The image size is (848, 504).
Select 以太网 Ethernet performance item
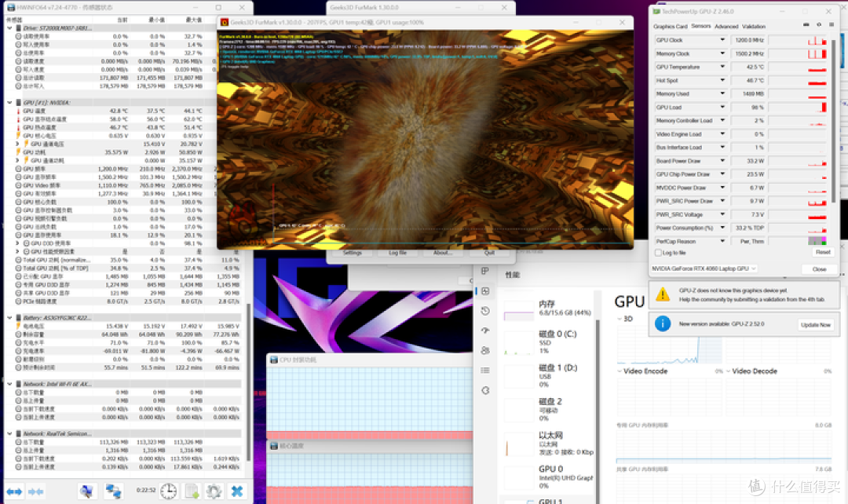tap(548, 444)
